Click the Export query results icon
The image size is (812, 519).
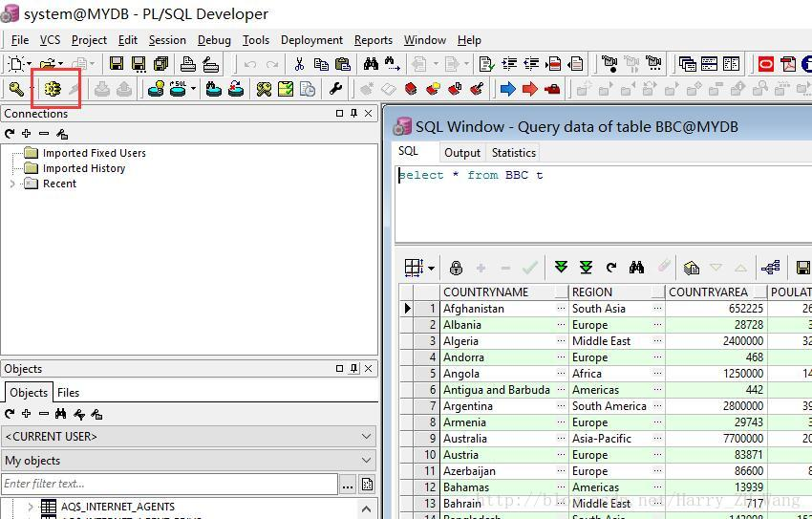point(691,268)
